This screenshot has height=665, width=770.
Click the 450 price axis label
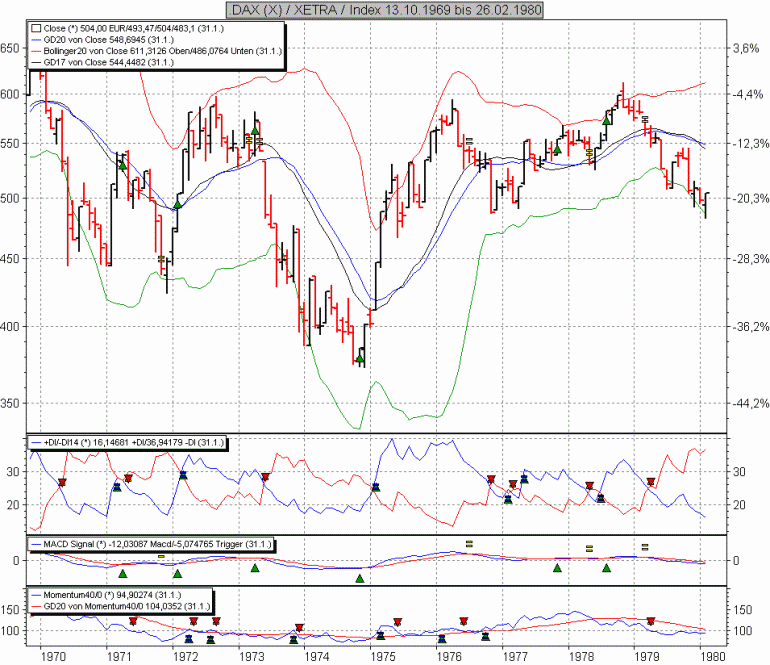coord(10,259)
